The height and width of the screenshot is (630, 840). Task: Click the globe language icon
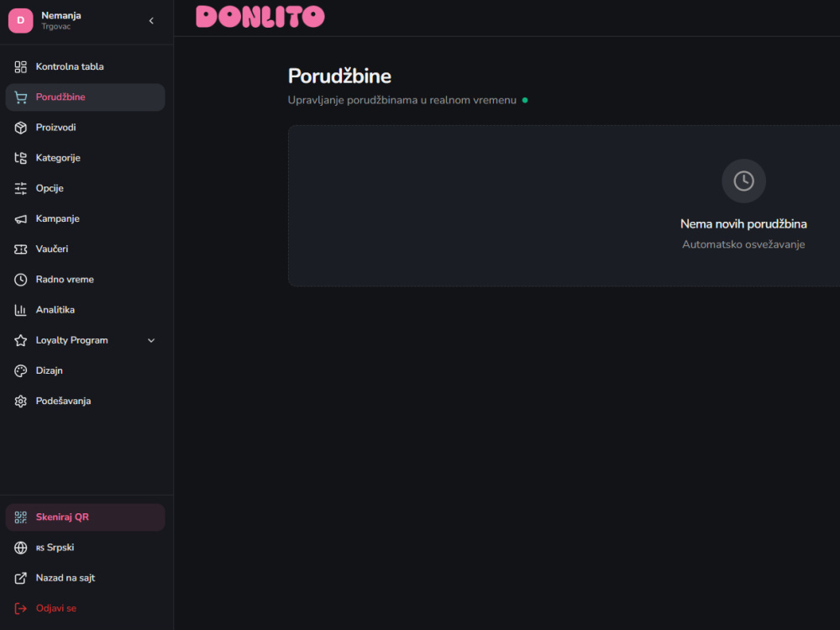pos(20,548)
